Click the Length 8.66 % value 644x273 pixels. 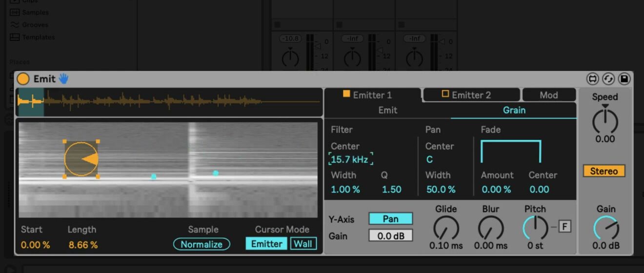click(x=83, y=245)
